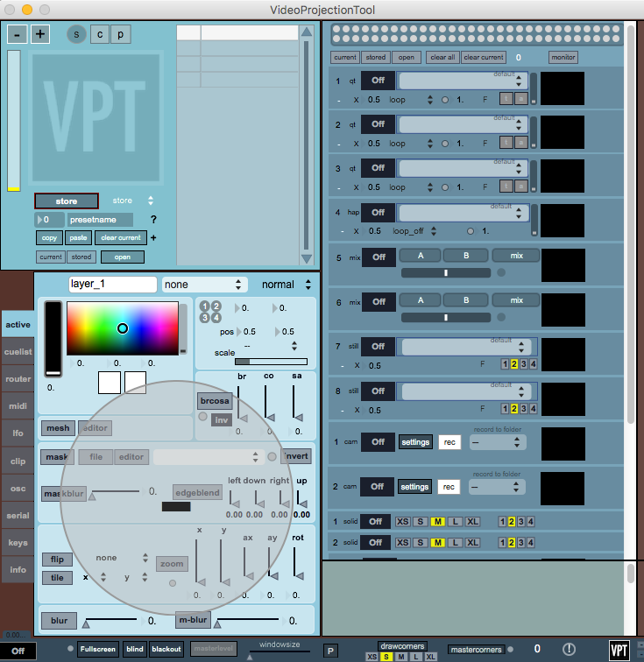Switch to the osc tab
This screenshot has width=644, height=662.
[18, 489]
